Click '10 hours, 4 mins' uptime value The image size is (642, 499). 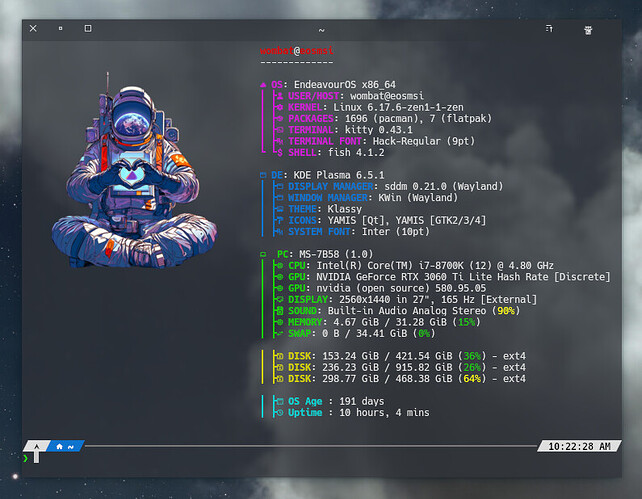click(384, 413)
